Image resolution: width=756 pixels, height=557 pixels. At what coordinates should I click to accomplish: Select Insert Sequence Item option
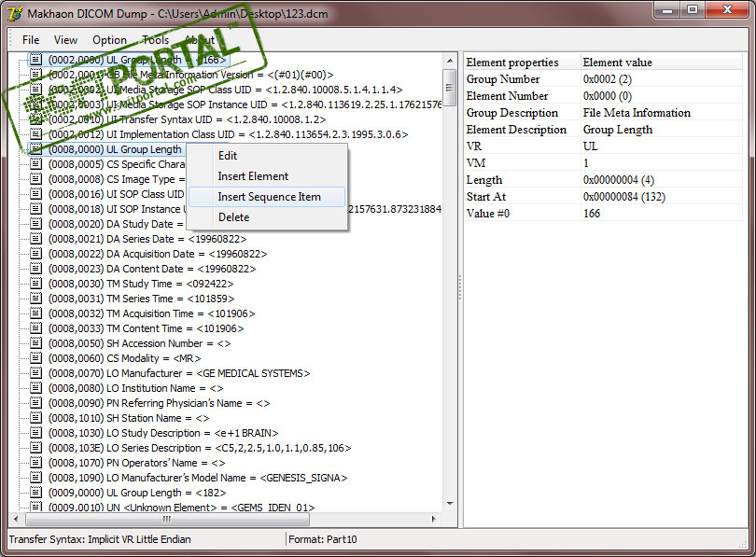pyautogui.click(x=269, y=197)
